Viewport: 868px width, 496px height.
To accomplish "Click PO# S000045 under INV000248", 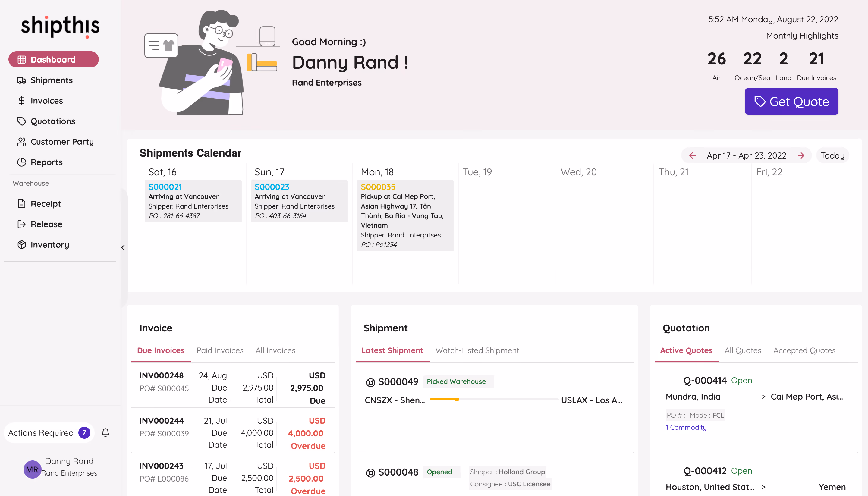I will point(164,389).
